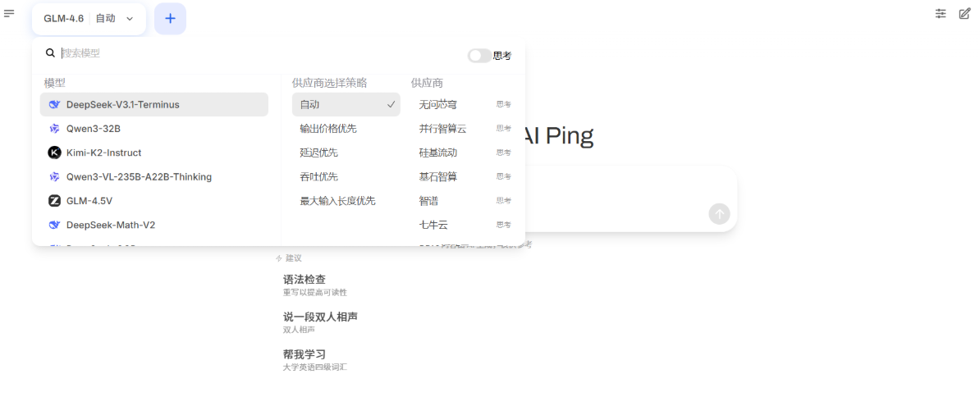Click the AI Ping title text

[x=558, y=136]
